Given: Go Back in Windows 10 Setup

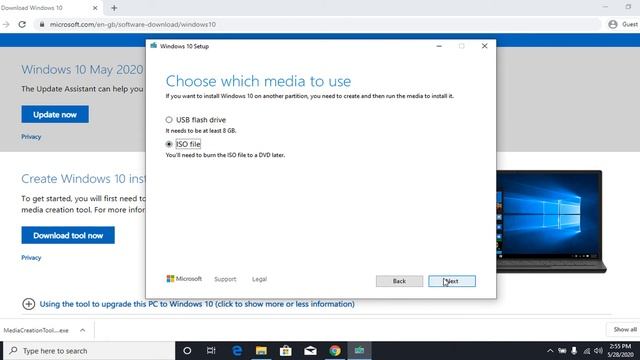Looking at the screenshot, I should tap(399, 281).
